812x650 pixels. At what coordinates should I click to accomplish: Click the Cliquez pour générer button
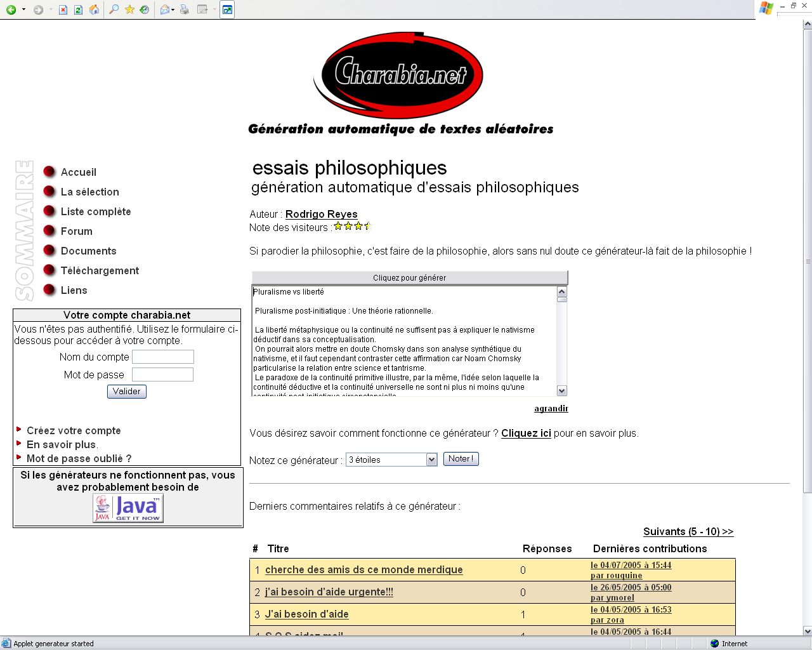410,278
